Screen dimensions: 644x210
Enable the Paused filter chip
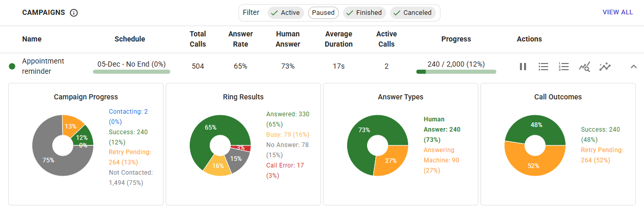(x=324, y=13)
